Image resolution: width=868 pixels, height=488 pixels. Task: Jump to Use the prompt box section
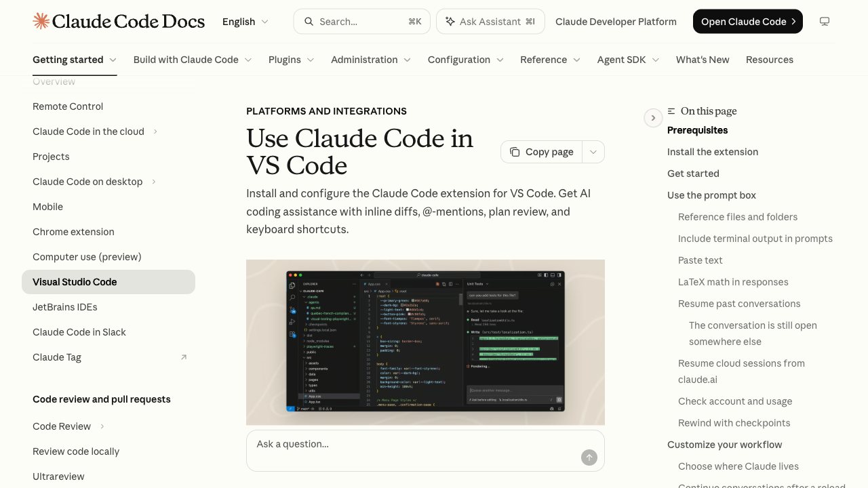click(711, 195)
